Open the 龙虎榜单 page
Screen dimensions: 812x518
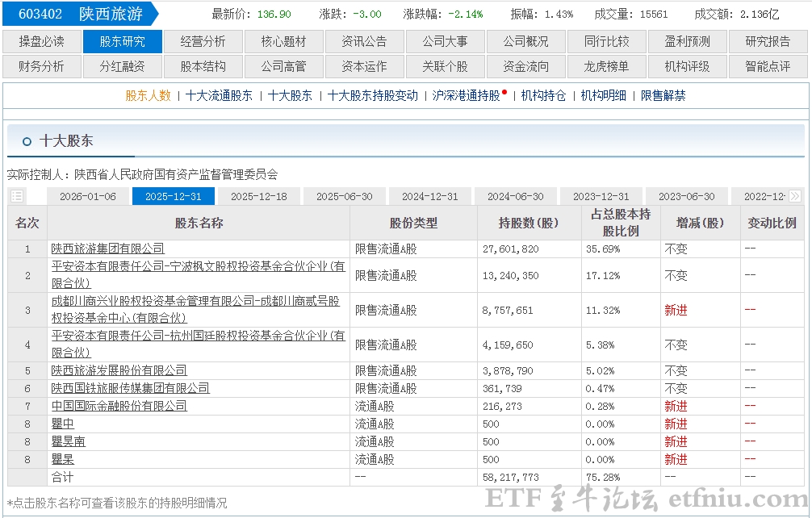coord(606,67)
